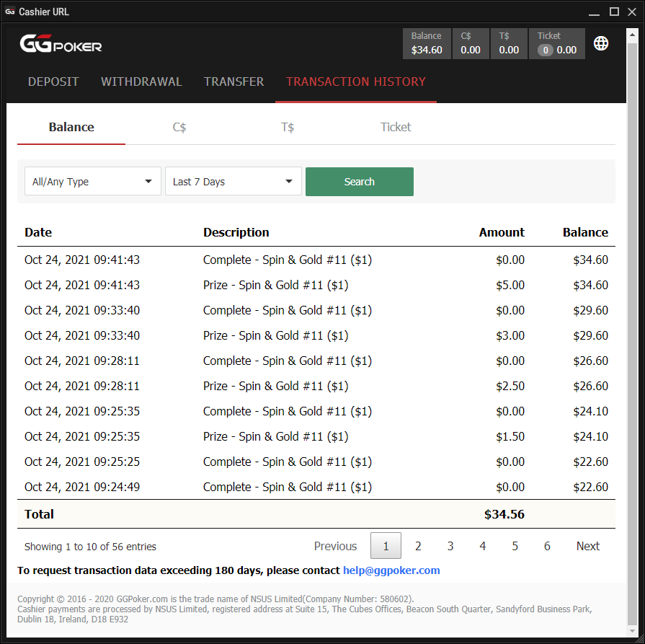This screenshot has height=644, width=645.
Task: Click the Ticket 0.00 header box
Action: pos(557,44)
